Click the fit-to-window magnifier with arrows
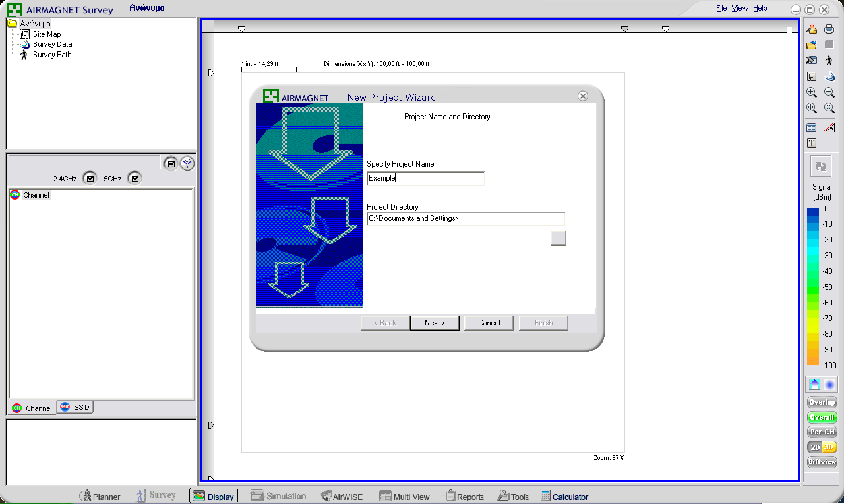Image resolution: width=844 pixels, height=504 pixels. pyautogui.click(x=812, y=108)
